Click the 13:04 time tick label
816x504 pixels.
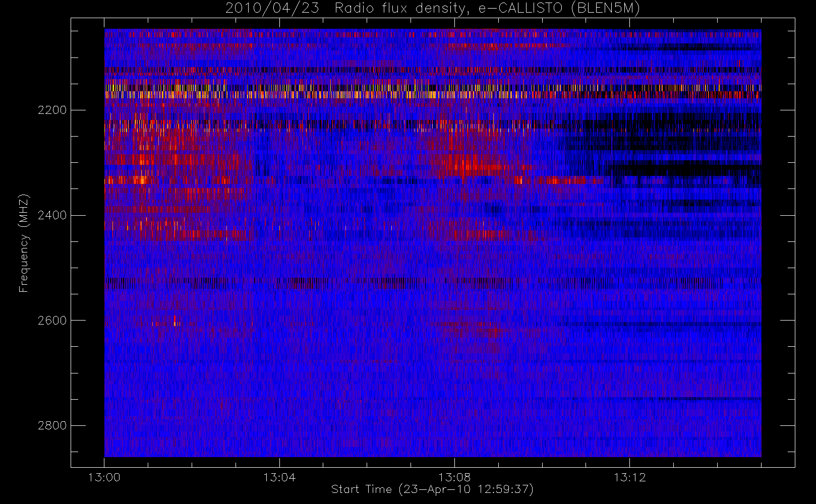pyautogui.click(x=279, y=477)
